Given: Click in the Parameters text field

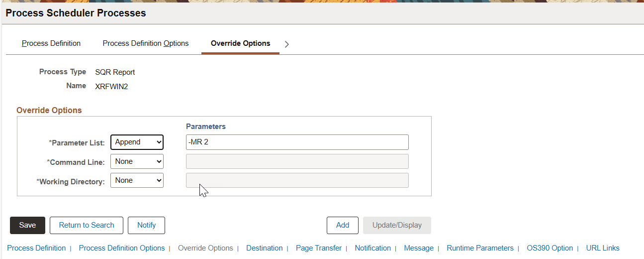Looking at the screenshot, I should click(297, 142).
